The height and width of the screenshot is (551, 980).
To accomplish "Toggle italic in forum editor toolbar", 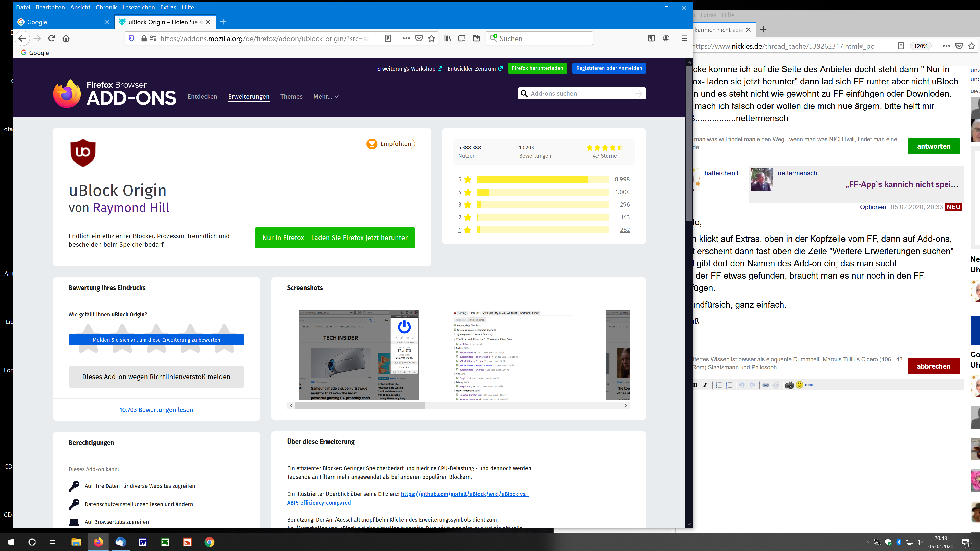I will pos(705,385).
